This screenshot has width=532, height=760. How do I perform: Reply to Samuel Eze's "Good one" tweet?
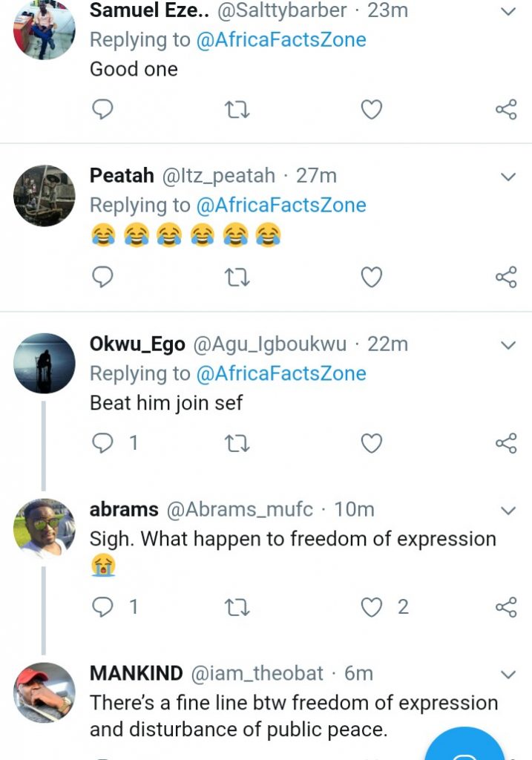click(x=102, y=111)
